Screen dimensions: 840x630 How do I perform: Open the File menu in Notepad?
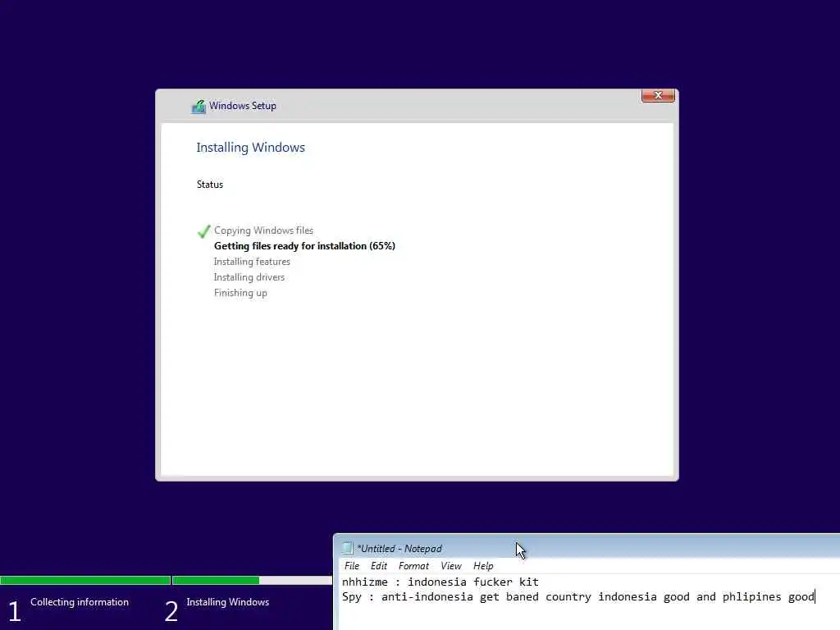click(x=352, y=566)
